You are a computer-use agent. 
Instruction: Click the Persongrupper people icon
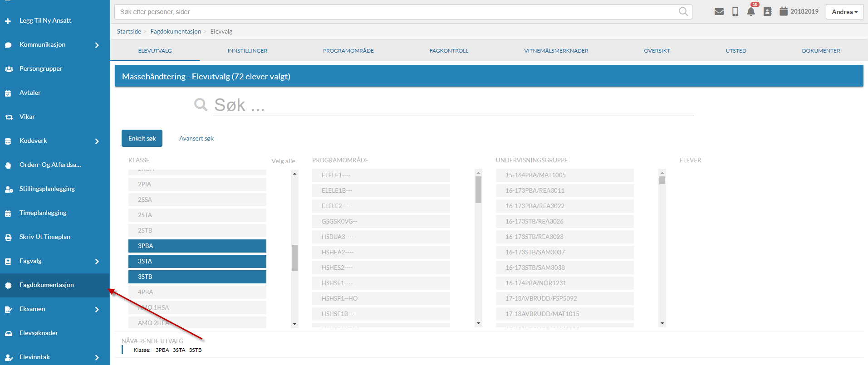point(9,69)
